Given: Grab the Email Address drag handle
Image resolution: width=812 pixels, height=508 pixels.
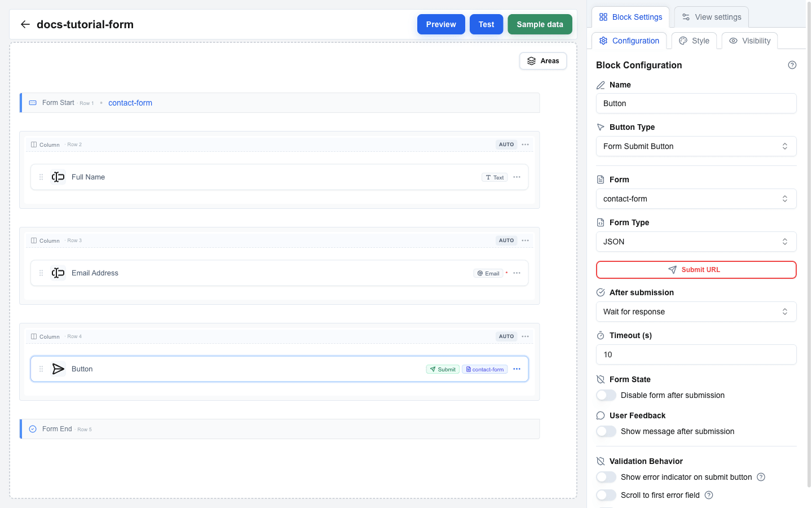Looking at the screenshot, I should pos(41,273).
